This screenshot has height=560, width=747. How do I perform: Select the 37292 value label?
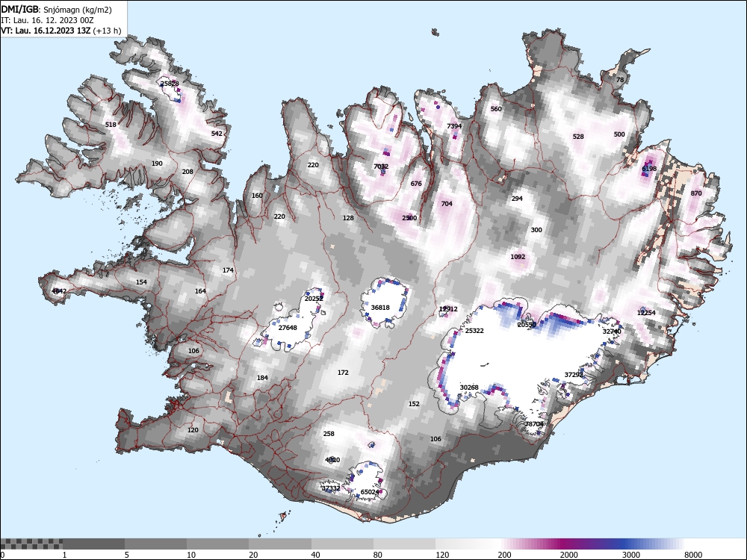(574, 375)
